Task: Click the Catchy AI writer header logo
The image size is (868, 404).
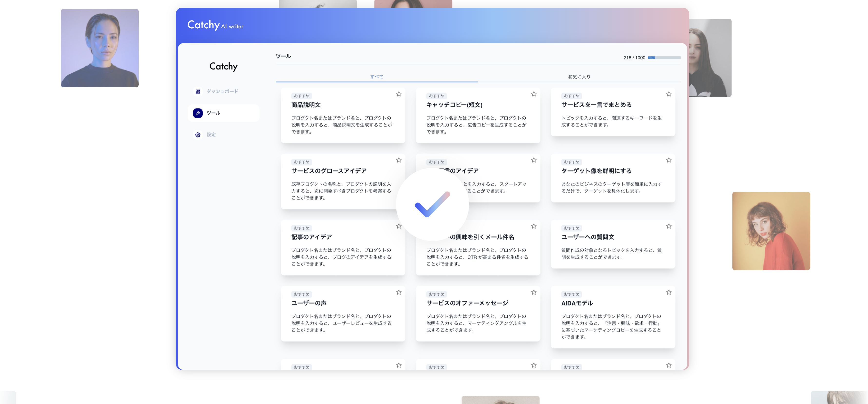Action: (215, 25)
